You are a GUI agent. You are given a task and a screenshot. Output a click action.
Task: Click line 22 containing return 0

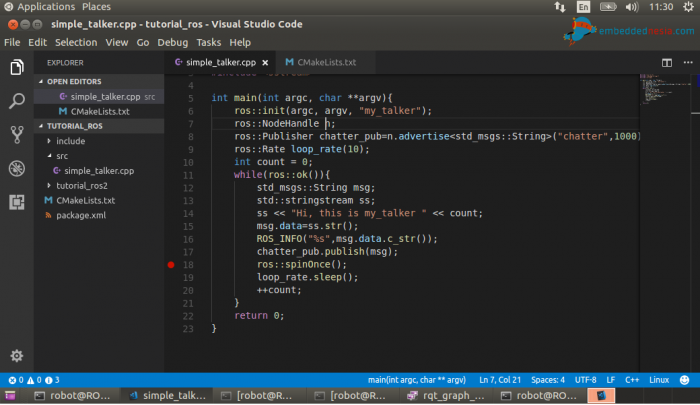(x=259, y=316)
